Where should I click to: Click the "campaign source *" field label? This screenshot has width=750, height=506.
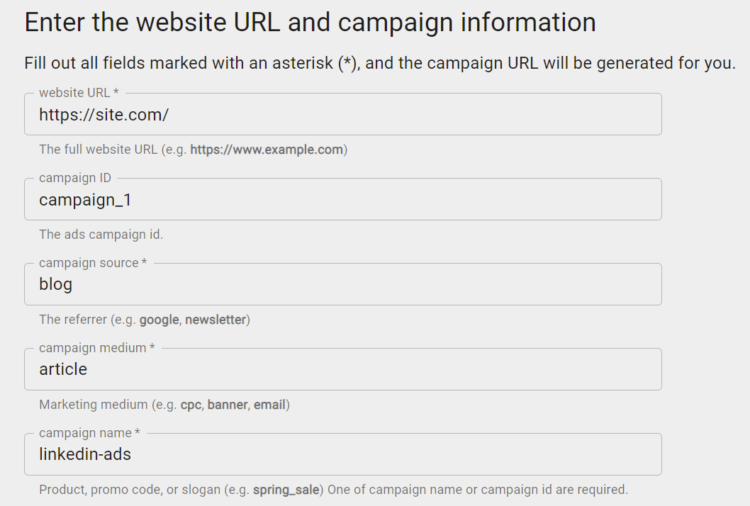pos(93,263)
